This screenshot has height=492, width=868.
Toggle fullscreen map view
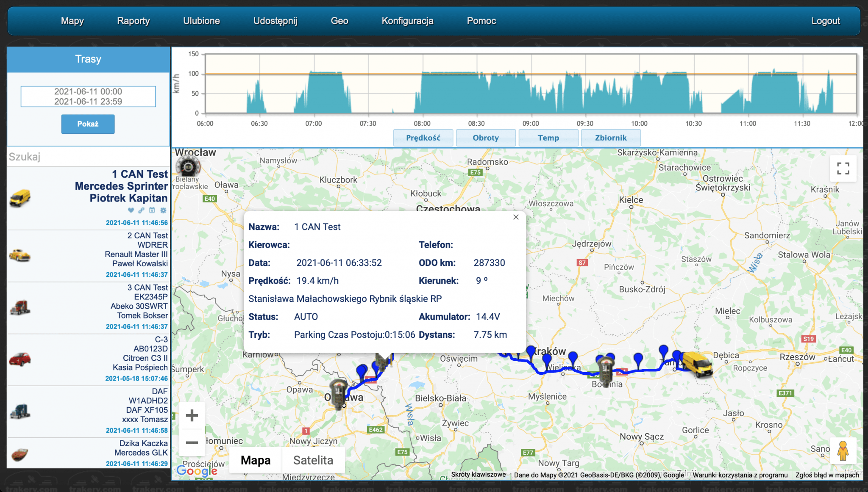(x=843, y=169)
